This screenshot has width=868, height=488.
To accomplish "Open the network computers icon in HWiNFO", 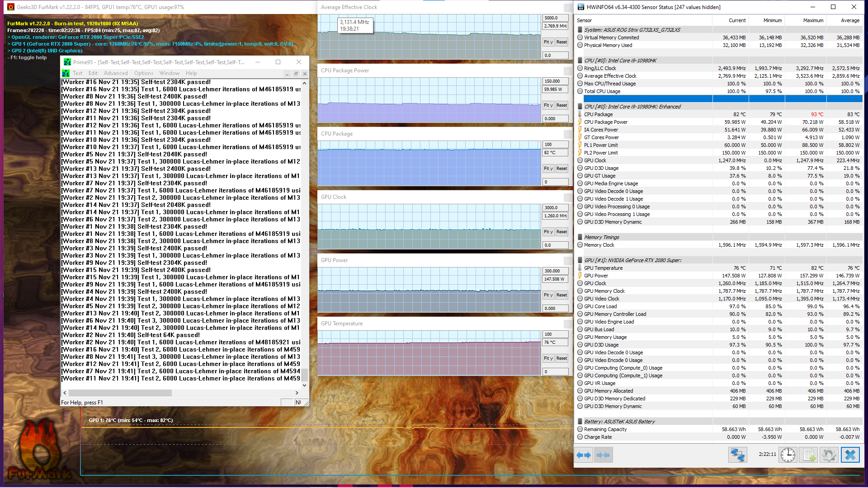I will [737, 455].
